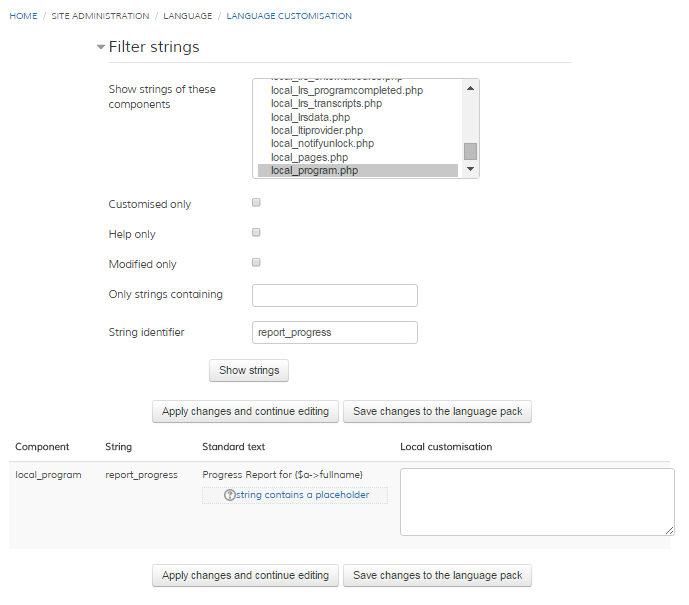The height and width of the screenshot is (605, 689).
Task: Click the component list scroll-down arrow
Action: click(x=470, y=170)
